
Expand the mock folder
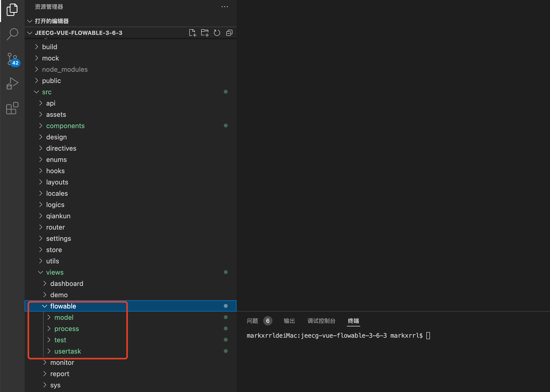[x=130, y=58]
